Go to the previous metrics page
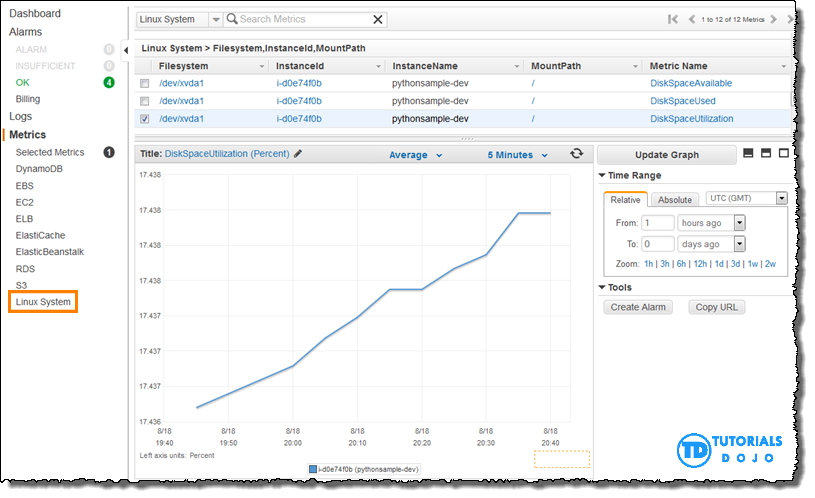 691,19
